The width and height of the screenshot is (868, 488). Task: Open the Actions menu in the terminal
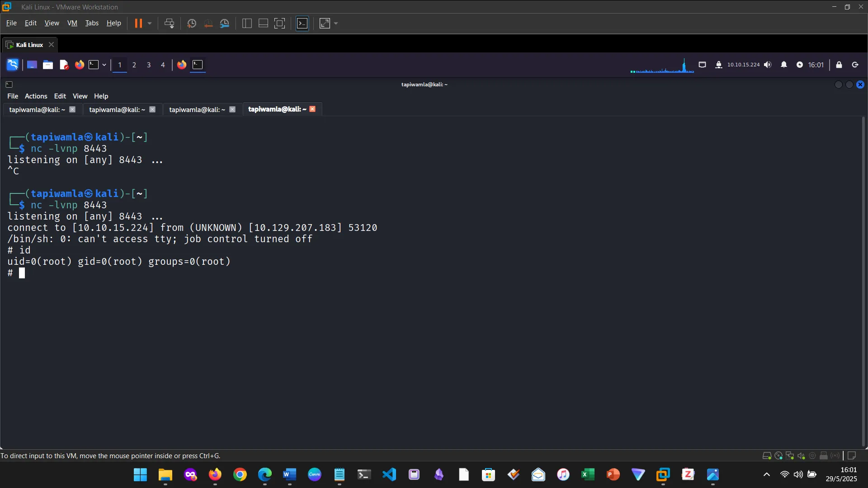pyautogui.click(x=36, y=96)
